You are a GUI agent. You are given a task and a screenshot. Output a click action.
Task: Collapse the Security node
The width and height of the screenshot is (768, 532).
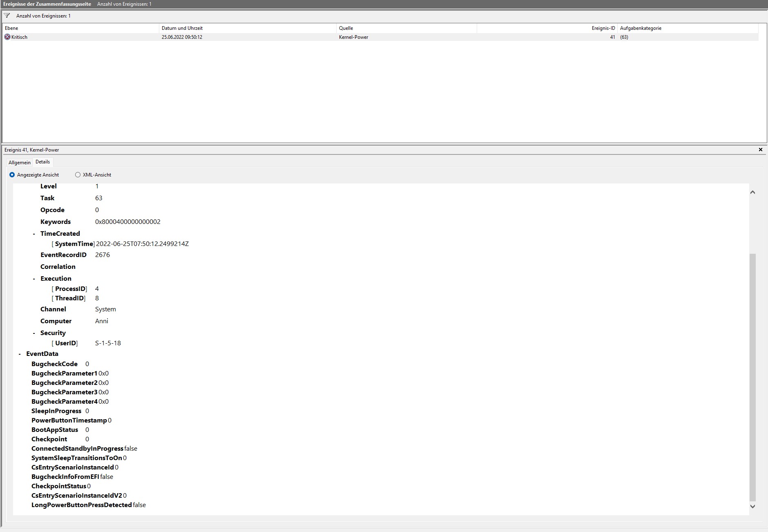[x=34, y=333]
